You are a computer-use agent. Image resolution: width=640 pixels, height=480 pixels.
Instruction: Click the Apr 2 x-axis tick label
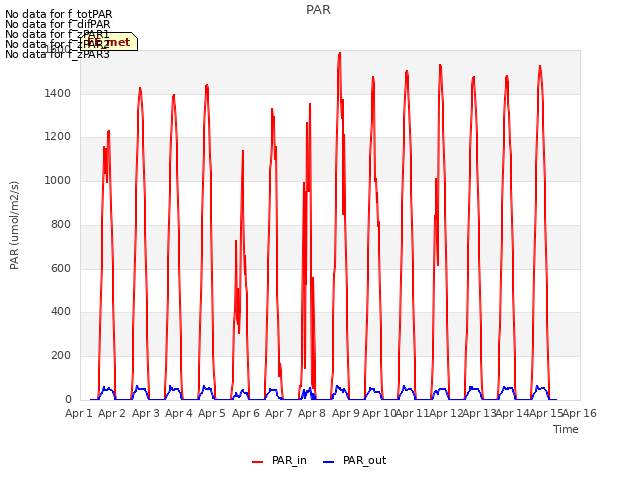tap(112, 413)
